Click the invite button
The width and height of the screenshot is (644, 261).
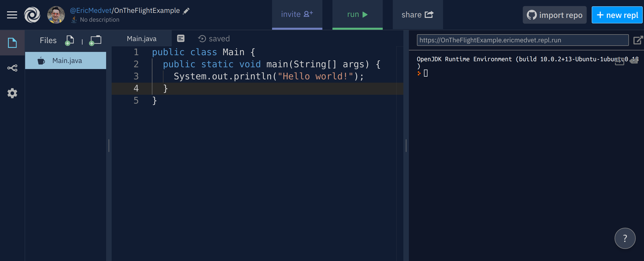click(x=297, y=14)
